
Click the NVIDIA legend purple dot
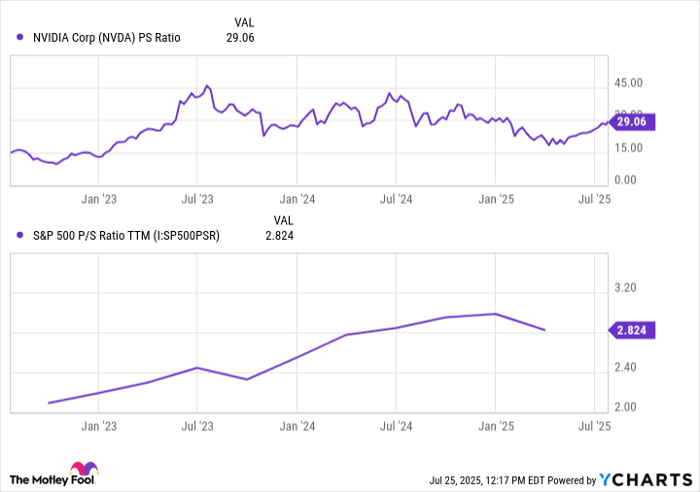click(21, 38)
